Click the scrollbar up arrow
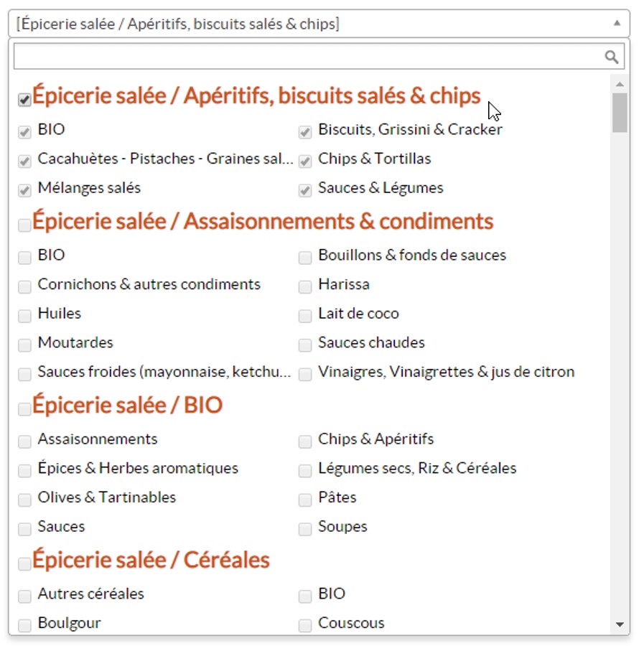This screenshot has width=644, height=646. click(x=620, y=84)
